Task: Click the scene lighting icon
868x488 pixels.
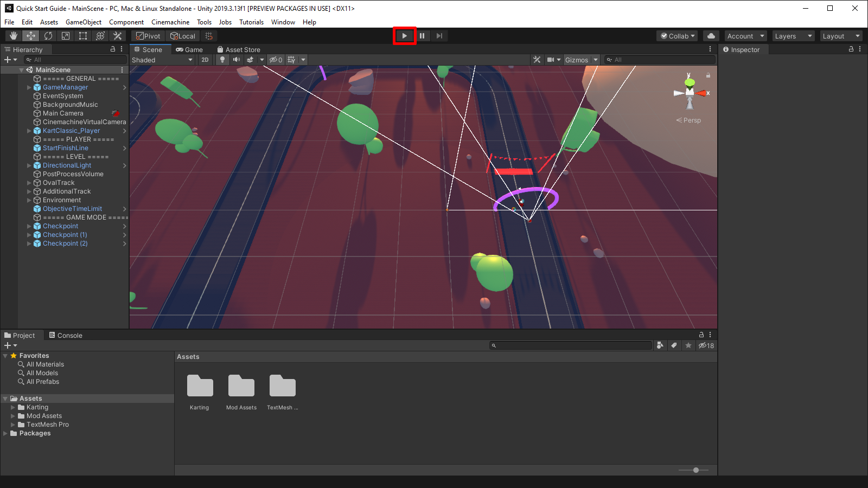Action: (222, 60)
